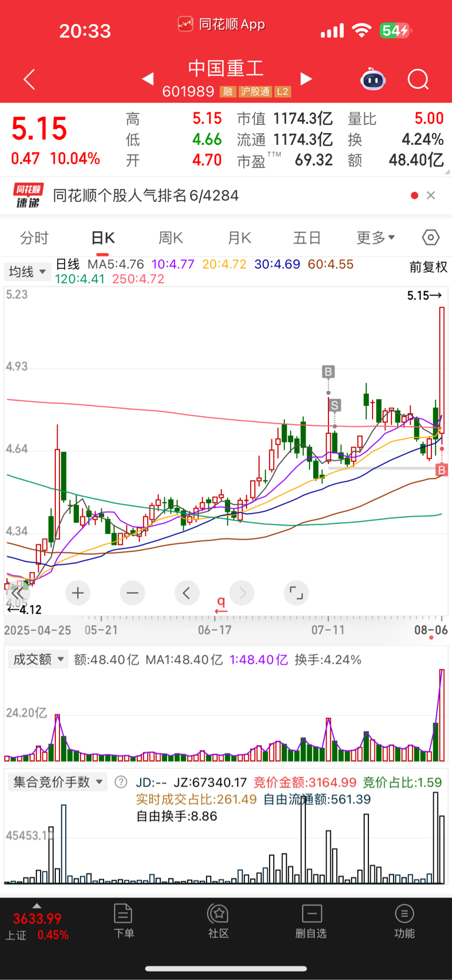The image size is (452, 980).
Task: Tap the MA5:4.76 moving average label
Action: click(115, 264)
